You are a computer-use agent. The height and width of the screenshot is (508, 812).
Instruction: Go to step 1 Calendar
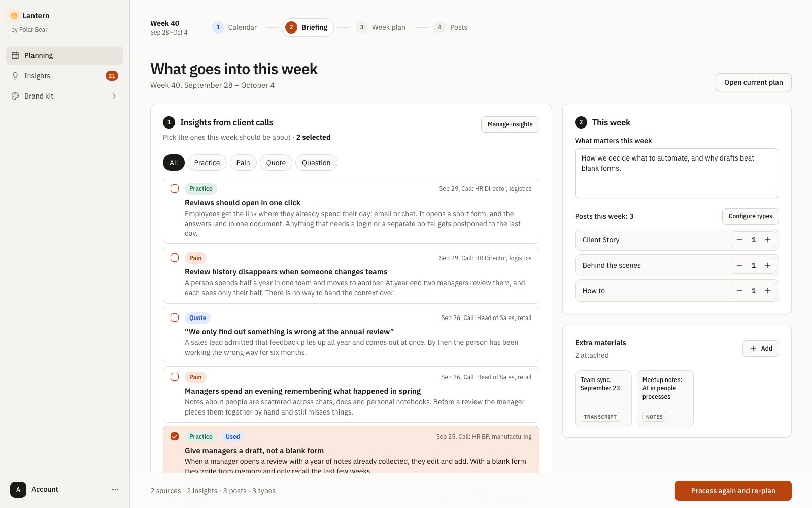pyautogui.click(x=234, y=27)
